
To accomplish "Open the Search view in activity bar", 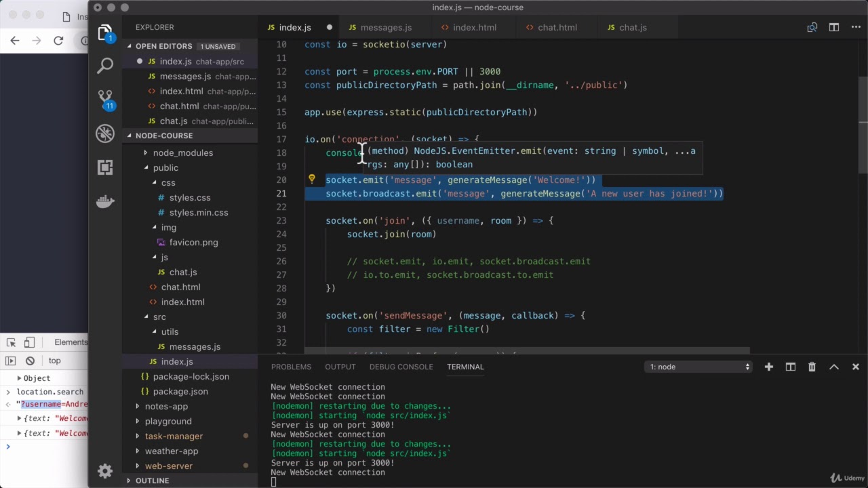I will (x=105, y=66).
